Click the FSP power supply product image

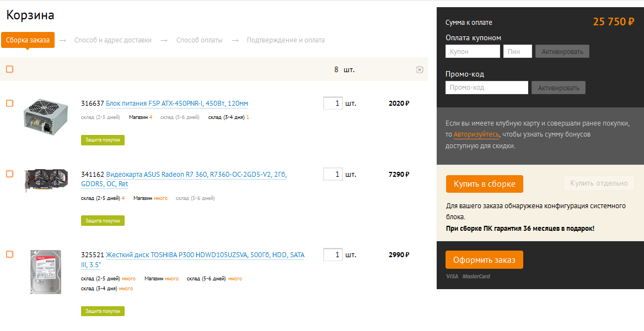tap(46, 117)
